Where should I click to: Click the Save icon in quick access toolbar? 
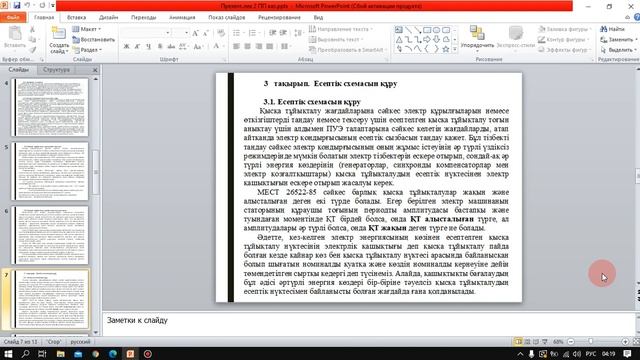(x=17, y=6)
